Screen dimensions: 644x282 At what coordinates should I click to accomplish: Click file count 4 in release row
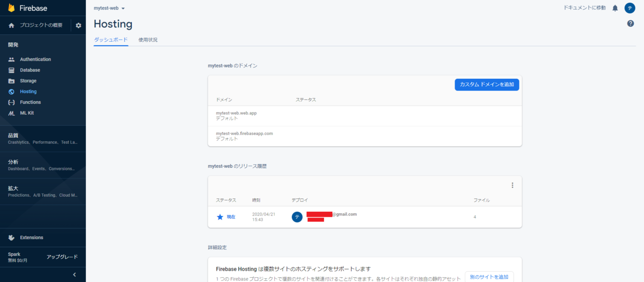click(475, 217)
